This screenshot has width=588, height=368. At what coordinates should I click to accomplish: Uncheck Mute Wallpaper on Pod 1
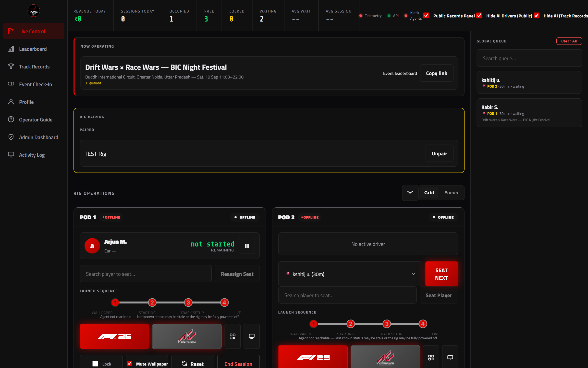click(130, 364)
